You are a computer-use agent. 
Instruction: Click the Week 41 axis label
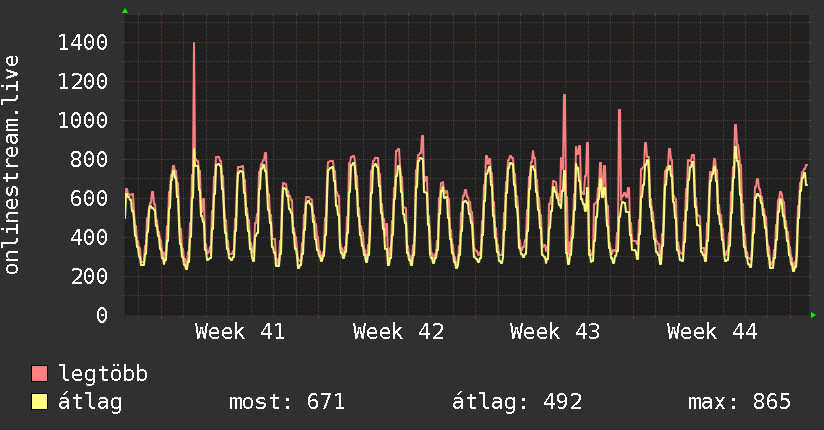[240, 332]
